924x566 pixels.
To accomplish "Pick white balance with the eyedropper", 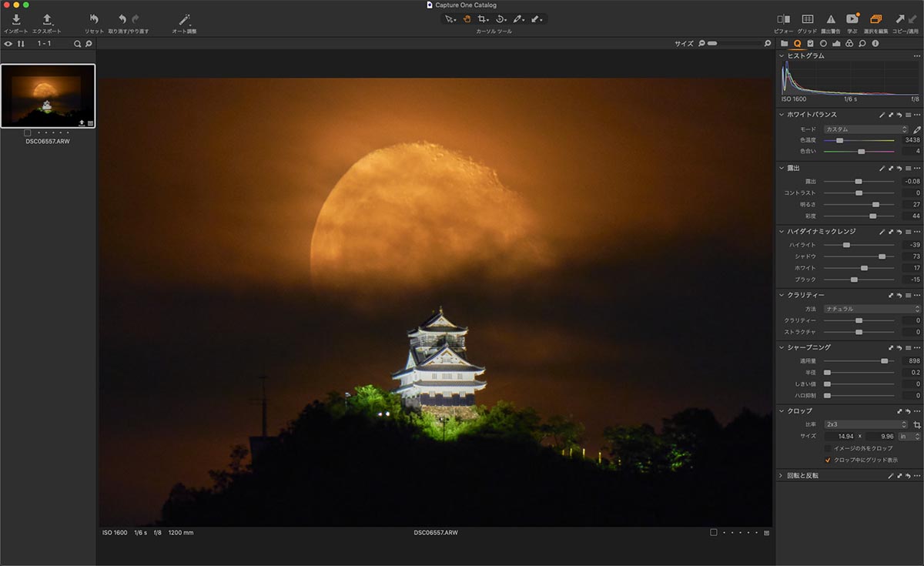I will click(916, 129).
